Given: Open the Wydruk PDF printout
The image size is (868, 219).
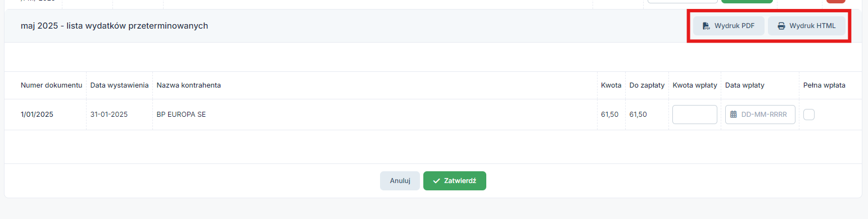Looking at the screenshot, I should 729,26.
